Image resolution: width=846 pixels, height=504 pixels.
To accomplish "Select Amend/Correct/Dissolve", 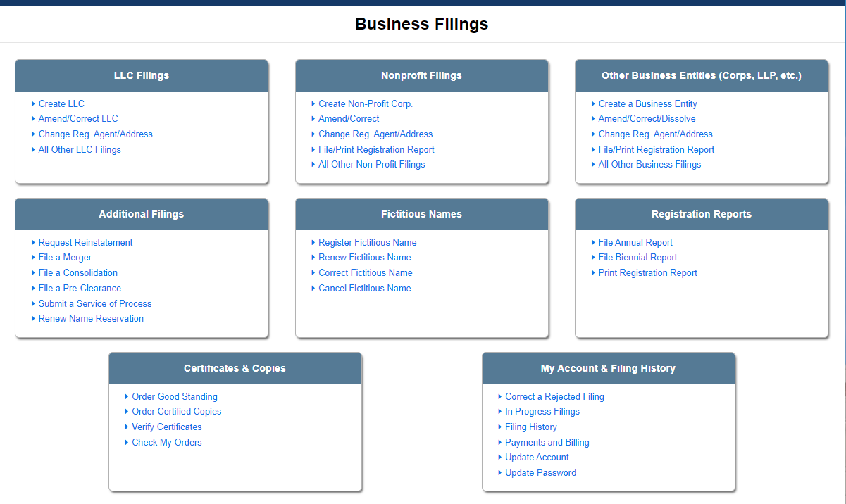I will point(646,118).
